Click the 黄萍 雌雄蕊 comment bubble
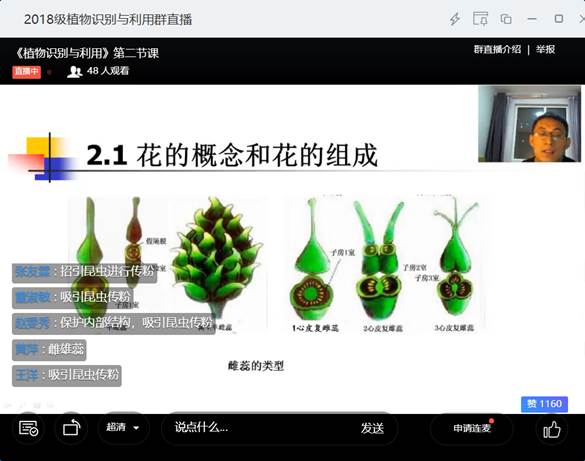Screen dimensions: 585x461 point(49,350)
